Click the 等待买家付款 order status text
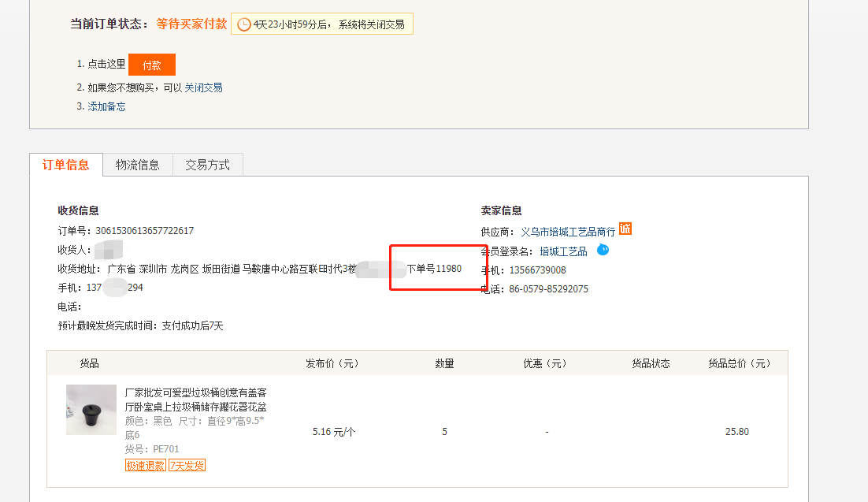 click(191, 24)
